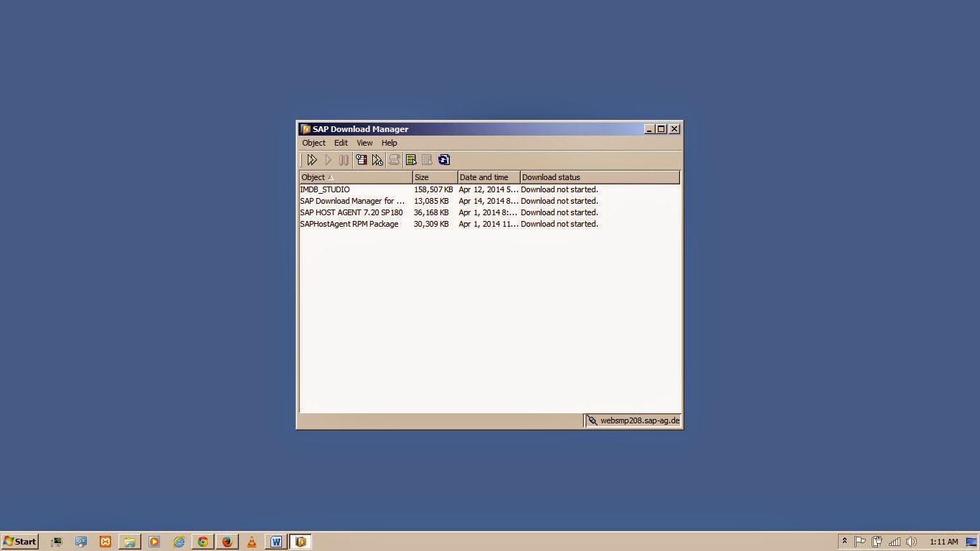
Task: Click the grayed document list icon
Action: [427, 160]
